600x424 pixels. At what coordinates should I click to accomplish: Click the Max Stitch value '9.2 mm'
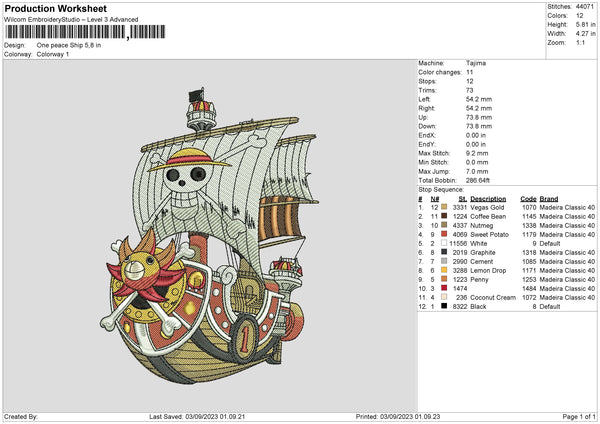[477, 153]
